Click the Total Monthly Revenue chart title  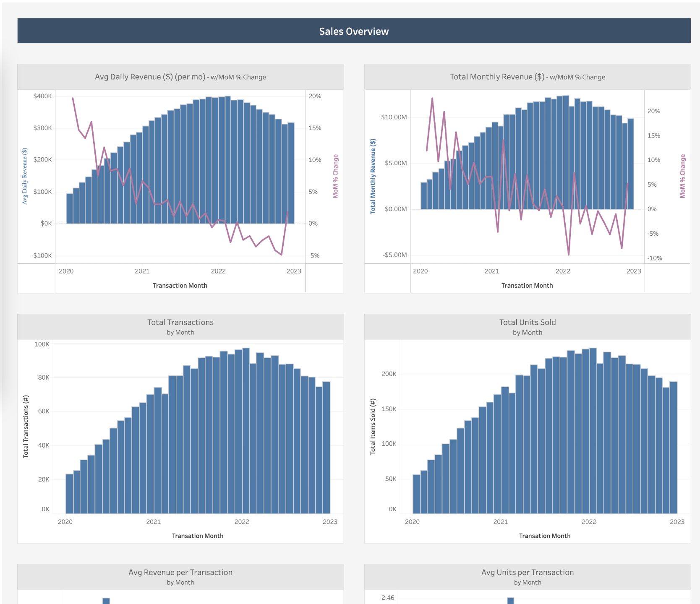click(527, 77)
